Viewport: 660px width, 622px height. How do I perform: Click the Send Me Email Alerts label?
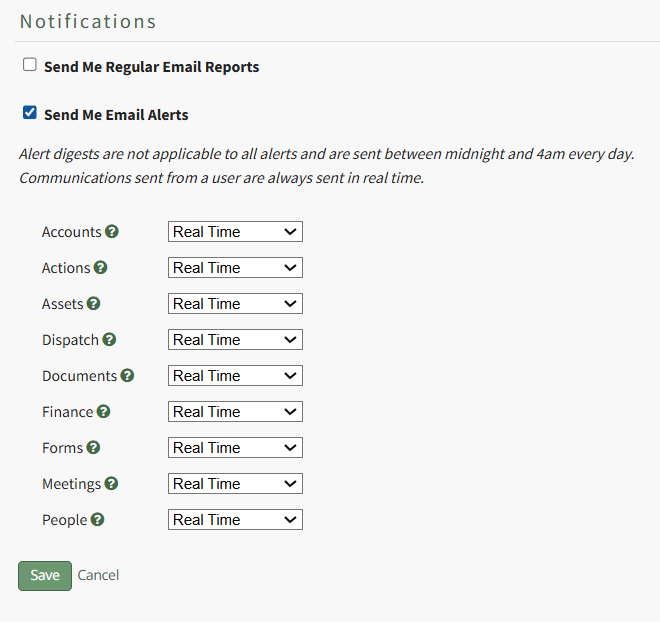coord(116,115)
